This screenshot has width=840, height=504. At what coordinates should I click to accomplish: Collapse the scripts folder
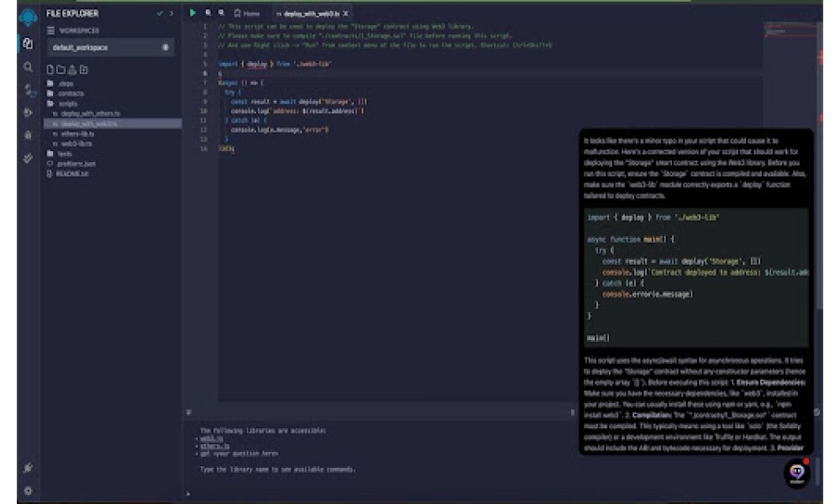click(x=62, y=103)
